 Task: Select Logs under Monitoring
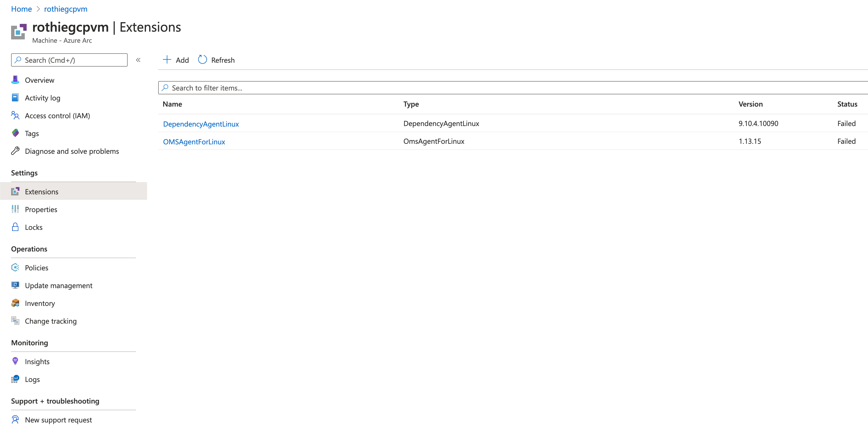(x=32, y=379)
